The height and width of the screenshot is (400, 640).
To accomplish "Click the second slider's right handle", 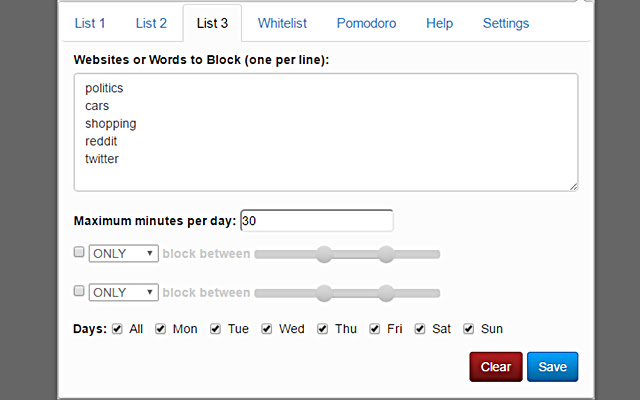I will point(386,292).
